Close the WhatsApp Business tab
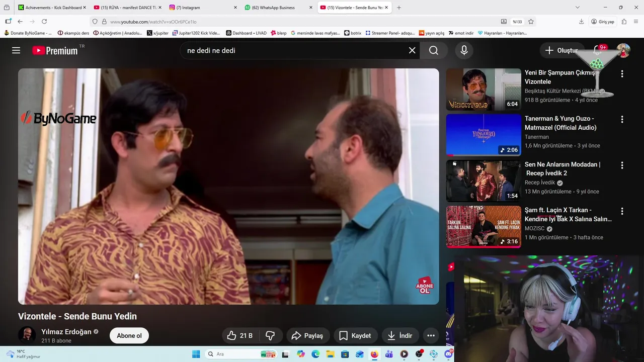The image size is (644, 362). coord(310,8)
